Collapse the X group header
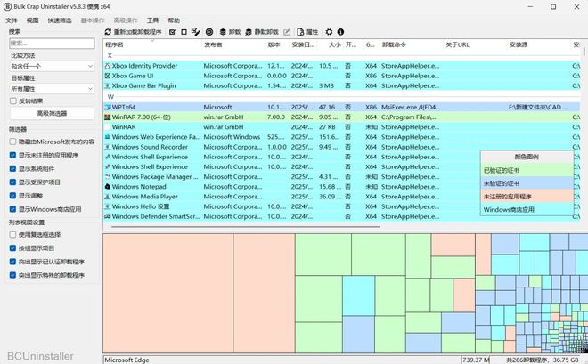 (x=110, y=55)
